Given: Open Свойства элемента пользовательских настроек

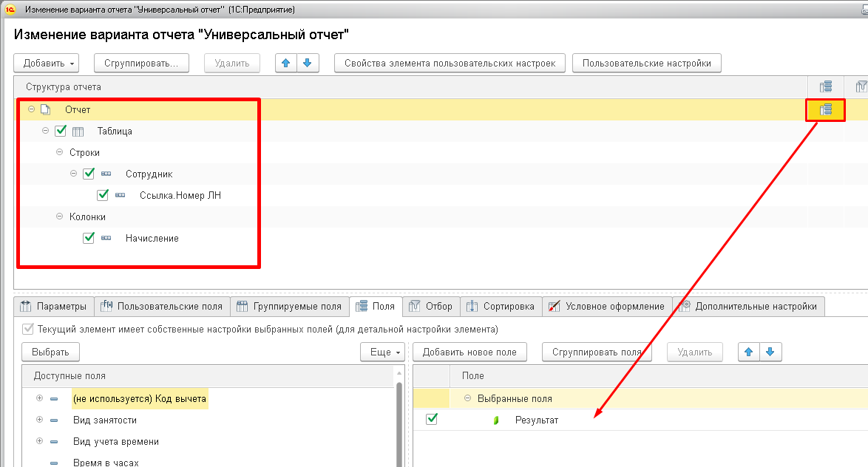Looking at the screenshot, I should click(x=450, y=63).
